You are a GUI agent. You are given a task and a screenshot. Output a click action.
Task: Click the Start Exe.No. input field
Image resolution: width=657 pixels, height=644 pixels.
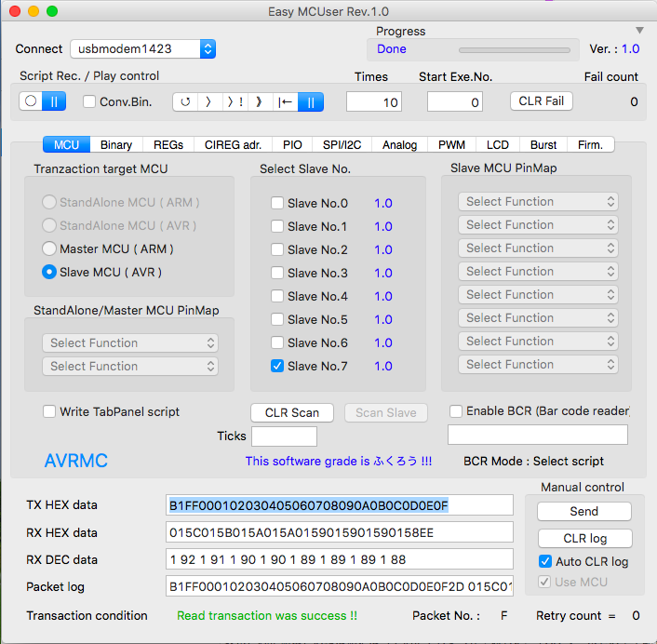(455, 101)
